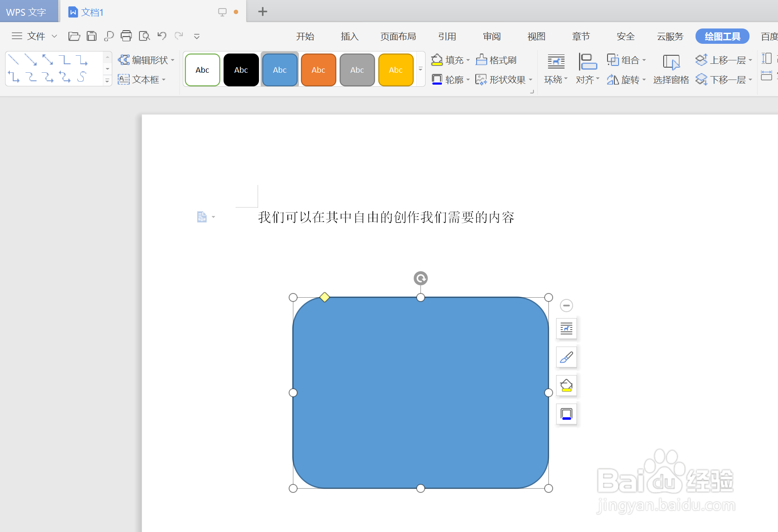Click the WPS 文字 home tab
The image size is (778, 532).
29,11
